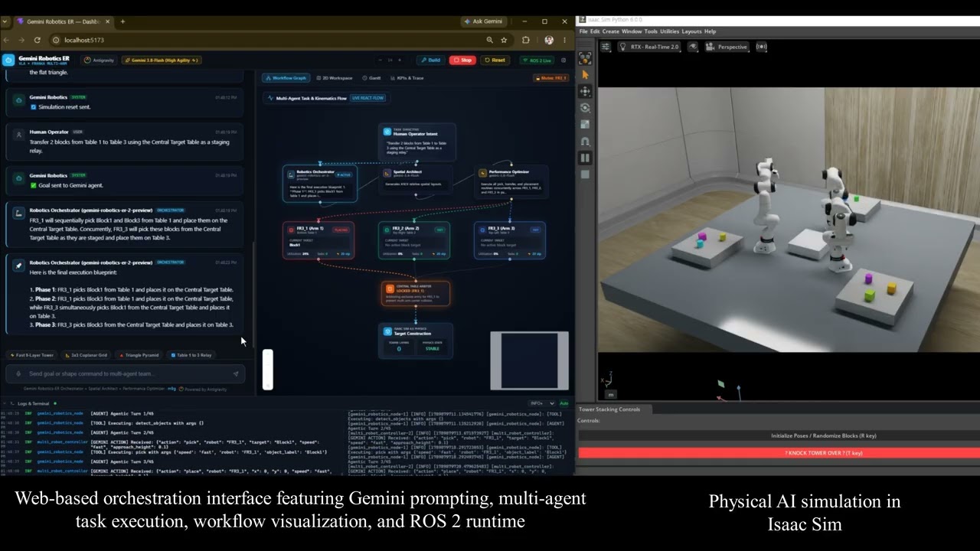Click the Reset button in the dashboard header
Screen dimensions: 980x551
point(495,60)
